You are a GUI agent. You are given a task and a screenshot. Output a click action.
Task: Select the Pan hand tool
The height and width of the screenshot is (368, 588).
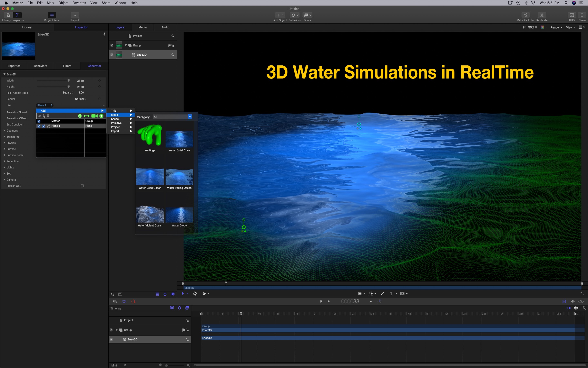click(204, 294)
